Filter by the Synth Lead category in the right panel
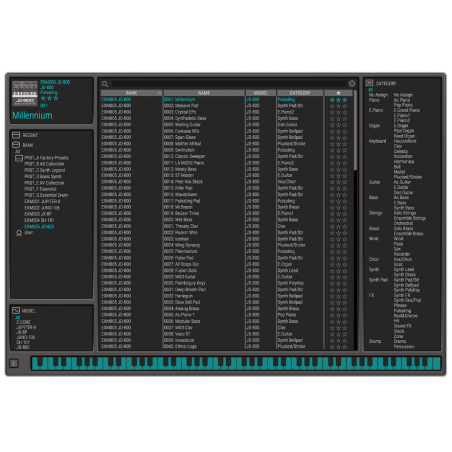This screenshot has height=452, width=452. 404,269
